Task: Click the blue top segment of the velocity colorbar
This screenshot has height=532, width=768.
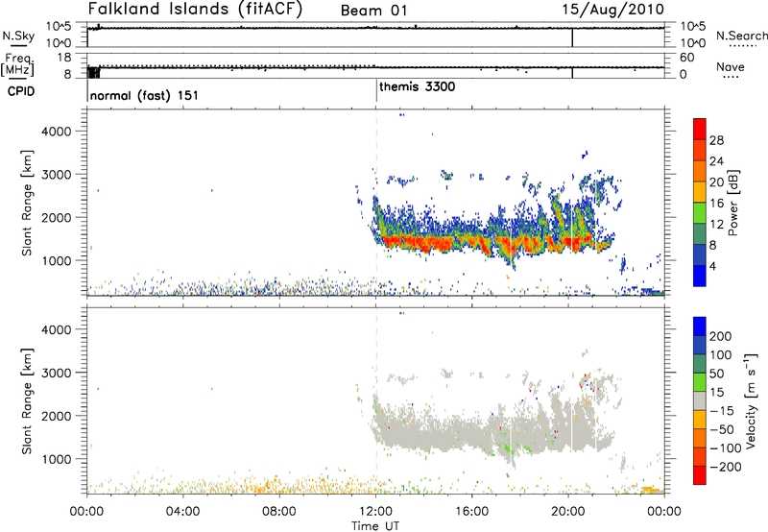Action: pyautogui.click(x=700, y=326)
